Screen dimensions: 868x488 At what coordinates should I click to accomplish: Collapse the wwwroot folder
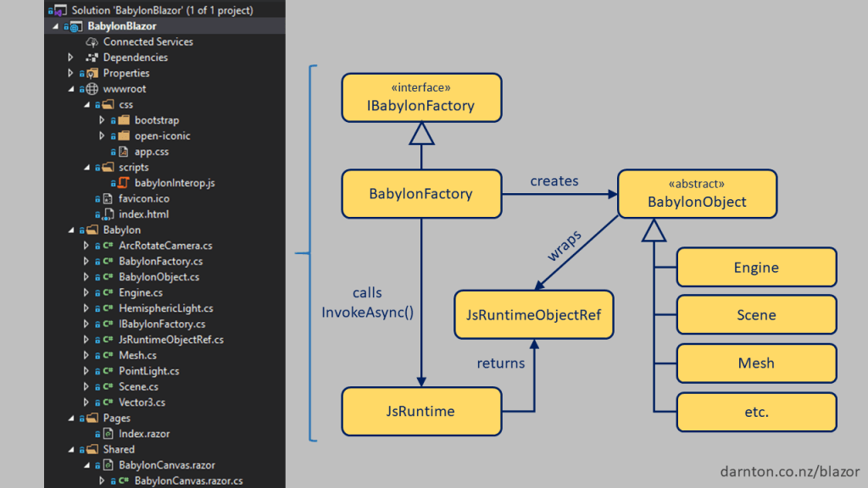point(71,89)
